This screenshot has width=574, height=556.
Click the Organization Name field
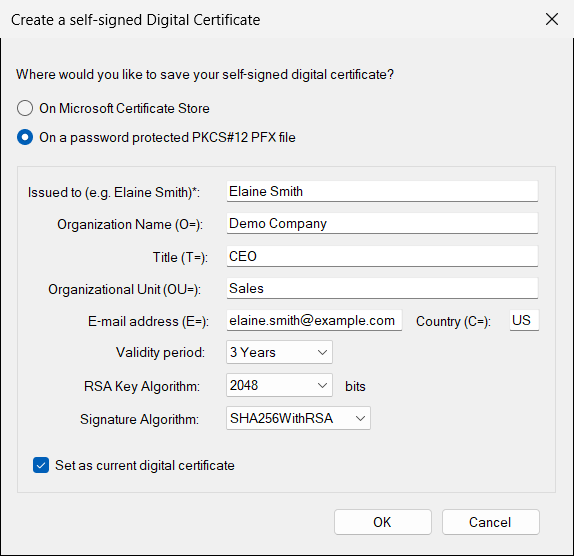click(x=382, y=223)
